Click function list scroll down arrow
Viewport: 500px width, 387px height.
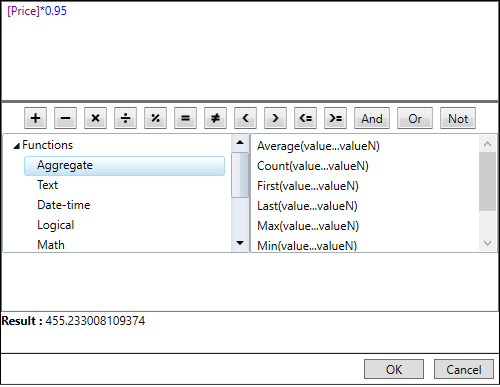point(487,243)
